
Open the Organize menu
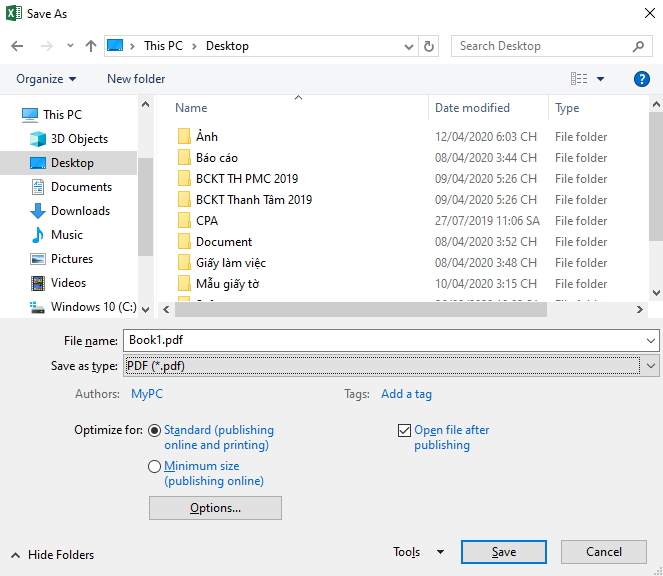tap(46, 79)
